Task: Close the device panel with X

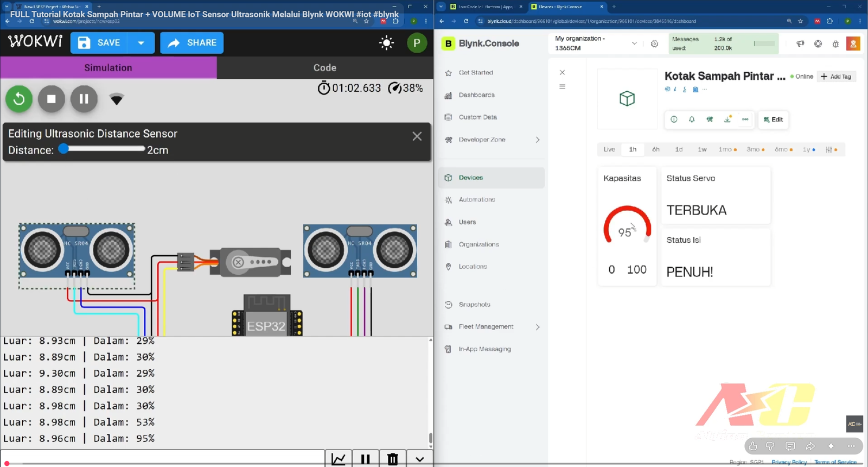Action: pyautogui.click(x=562, y=72)
